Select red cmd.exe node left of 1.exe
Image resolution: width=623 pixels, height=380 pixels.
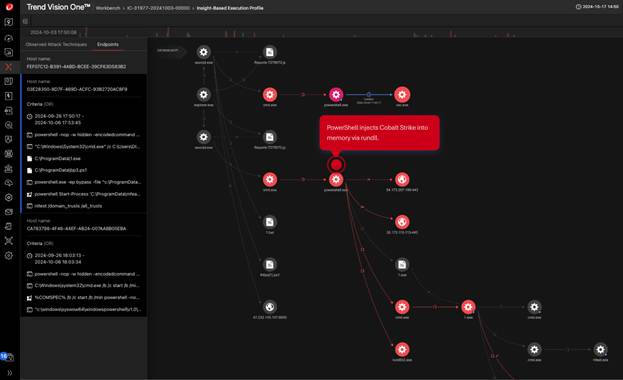coord(402,307)
